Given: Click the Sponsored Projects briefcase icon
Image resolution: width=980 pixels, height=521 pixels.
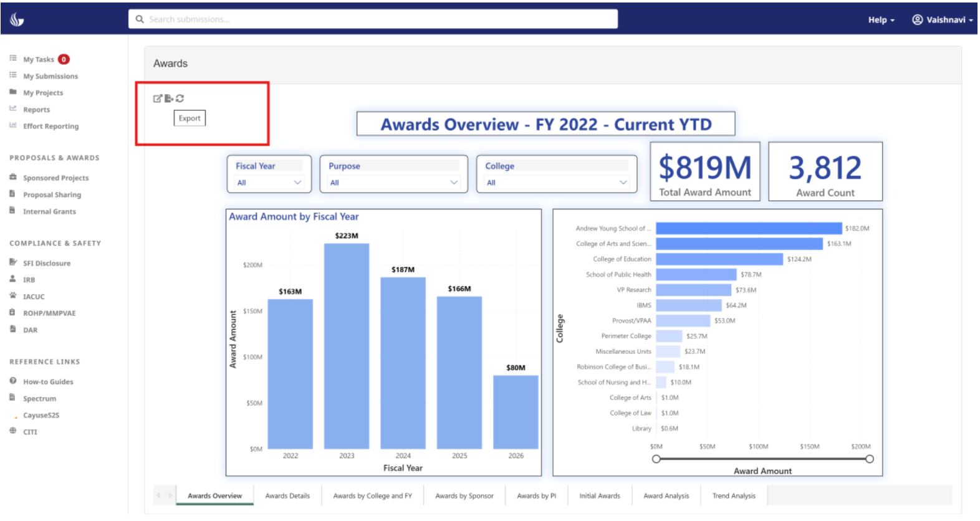Looking at the screenshot, I should (12, 178).
